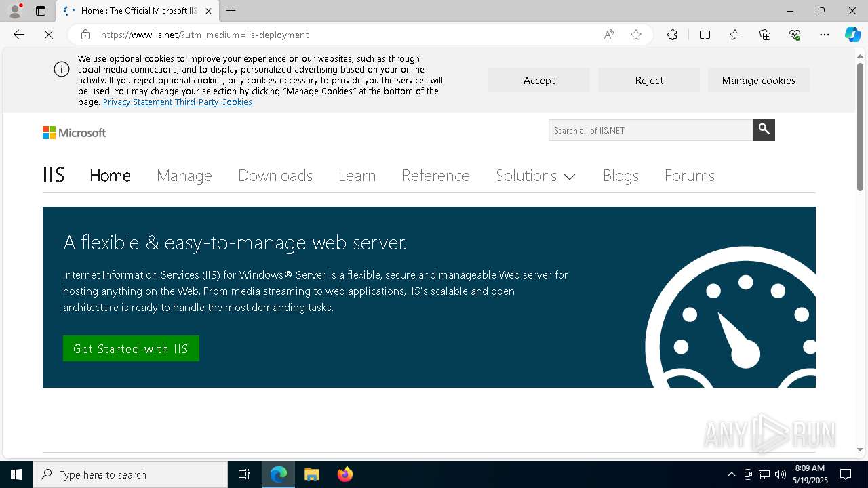
Task: Open Split screen view
Action: coord(705,35)
